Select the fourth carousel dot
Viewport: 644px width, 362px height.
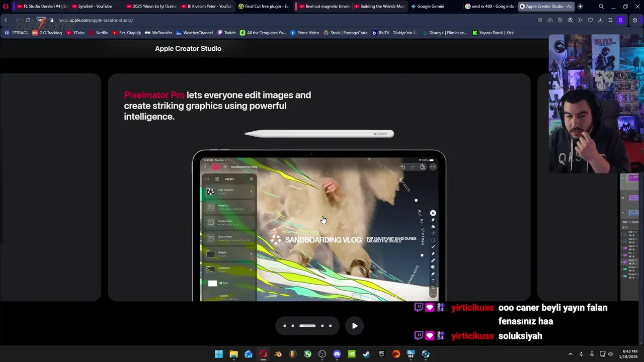point(322,326)
